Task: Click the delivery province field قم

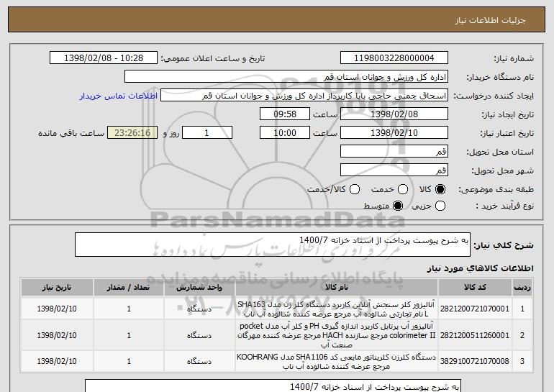Action: [394, 152]
